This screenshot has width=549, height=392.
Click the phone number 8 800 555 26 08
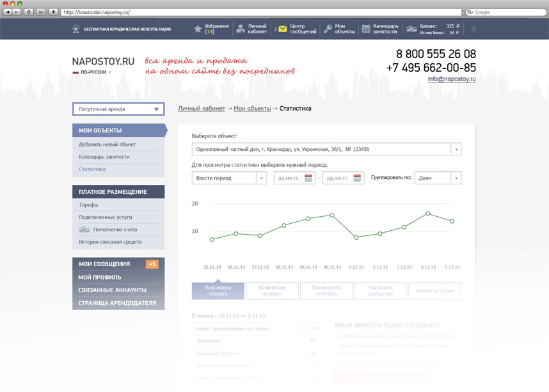(x=436, y=54)
